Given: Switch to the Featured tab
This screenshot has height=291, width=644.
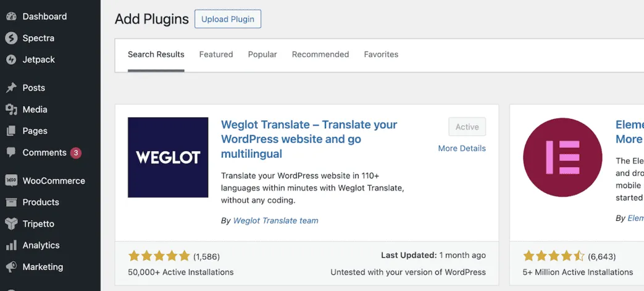Looking at the screenshot, I should 216,54.
